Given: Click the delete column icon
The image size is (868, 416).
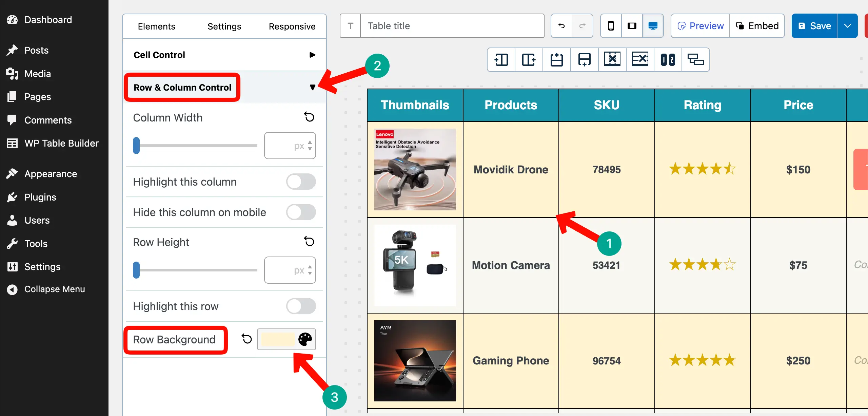Looking at the screenshot, I should (x=612, y=60).
